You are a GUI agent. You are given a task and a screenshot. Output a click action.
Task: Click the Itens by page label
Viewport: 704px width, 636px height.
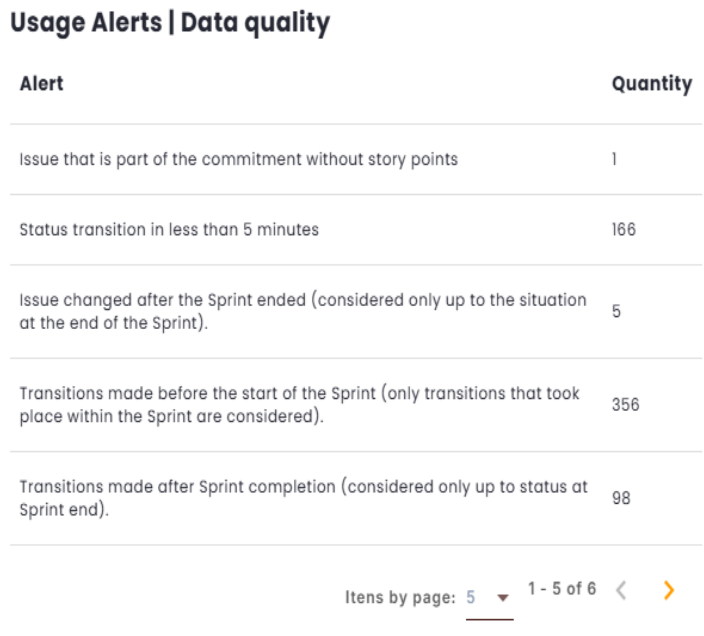click(x=400, y=597)
